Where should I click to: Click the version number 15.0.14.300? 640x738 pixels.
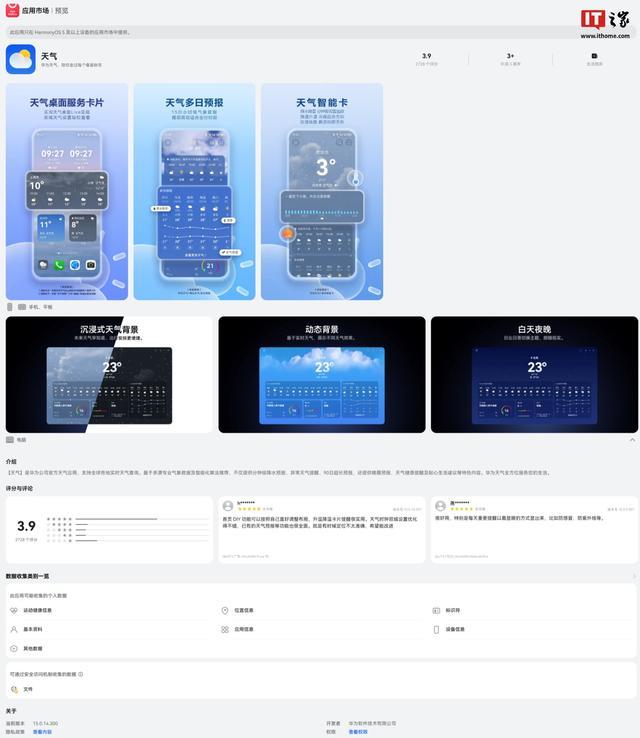[x=46, y=723]
